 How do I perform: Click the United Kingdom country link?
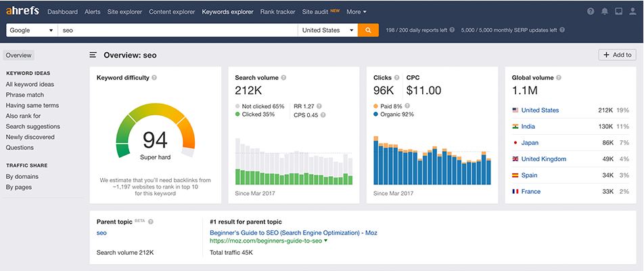coord(544,159)
